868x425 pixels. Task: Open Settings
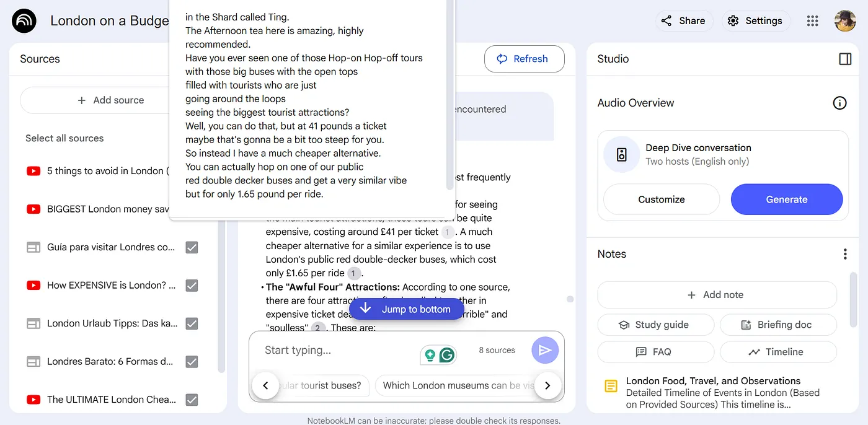point(755,21)
